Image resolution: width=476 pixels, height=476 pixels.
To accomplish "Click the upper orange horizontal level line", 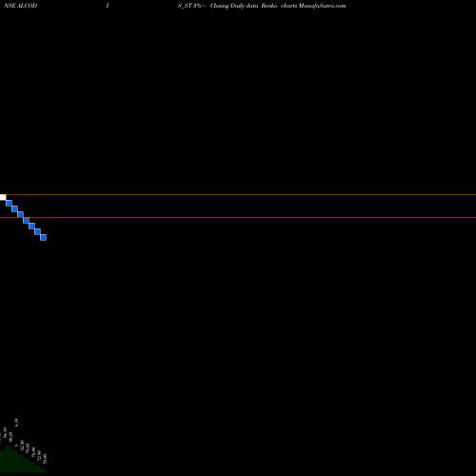I will (238, 194).
